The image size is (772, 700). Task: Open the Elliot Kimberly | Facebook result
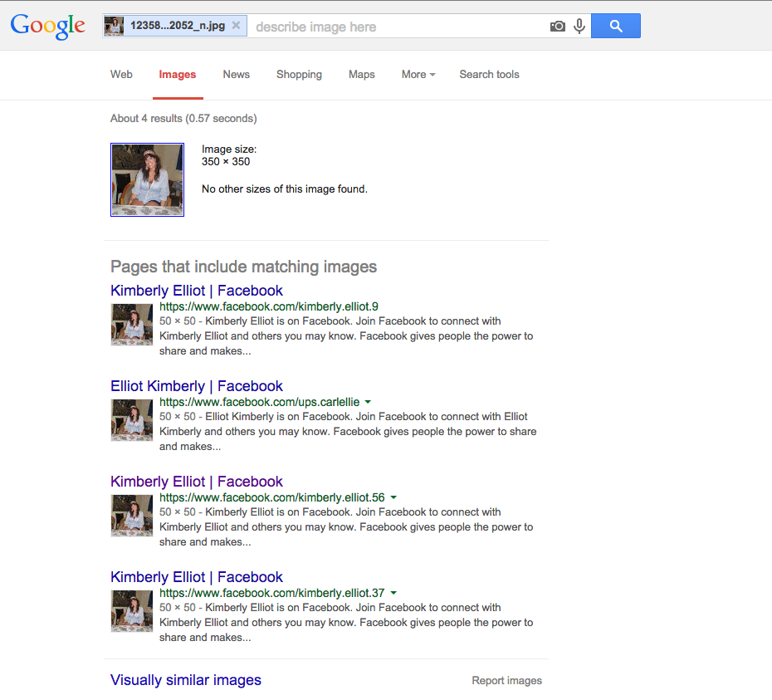tap(197, 386)
